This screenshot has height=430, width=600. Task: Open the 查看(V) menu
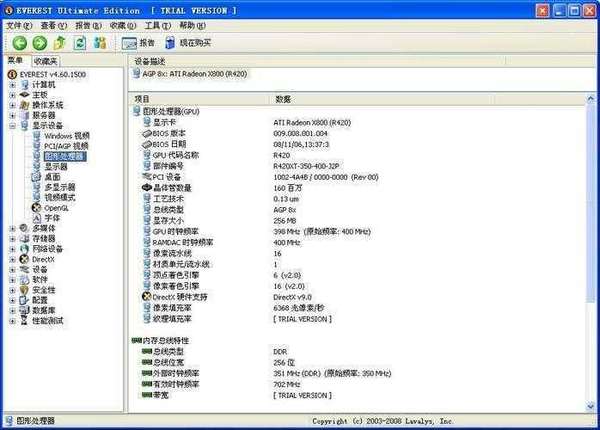pos(54,26)
